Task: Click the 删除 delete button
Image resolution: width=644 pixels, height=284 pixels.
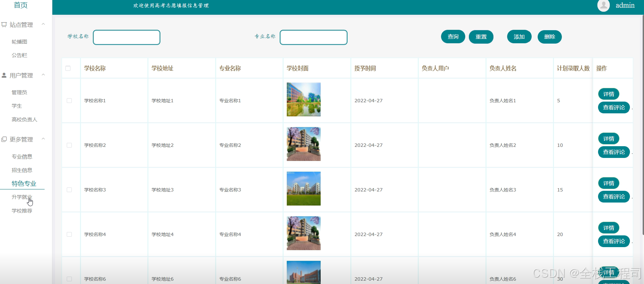Action: (x=550, y=37)
